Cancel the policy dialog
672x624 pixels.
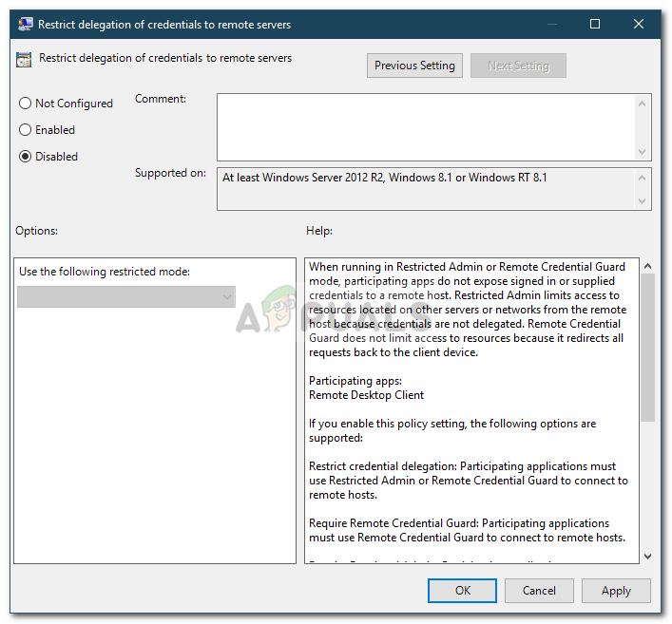point(539,591)
